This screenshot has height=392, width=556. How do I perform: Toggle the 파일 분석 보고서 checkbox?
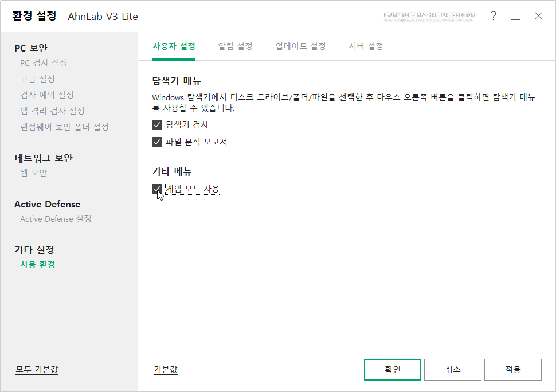(157, 142)
